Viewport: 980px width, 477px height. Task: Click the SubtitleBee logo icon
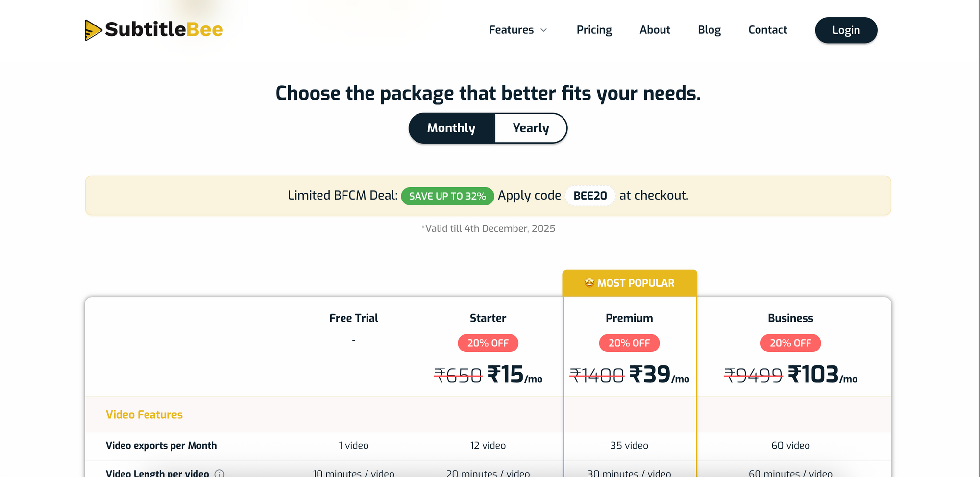[x=93, y=30]
